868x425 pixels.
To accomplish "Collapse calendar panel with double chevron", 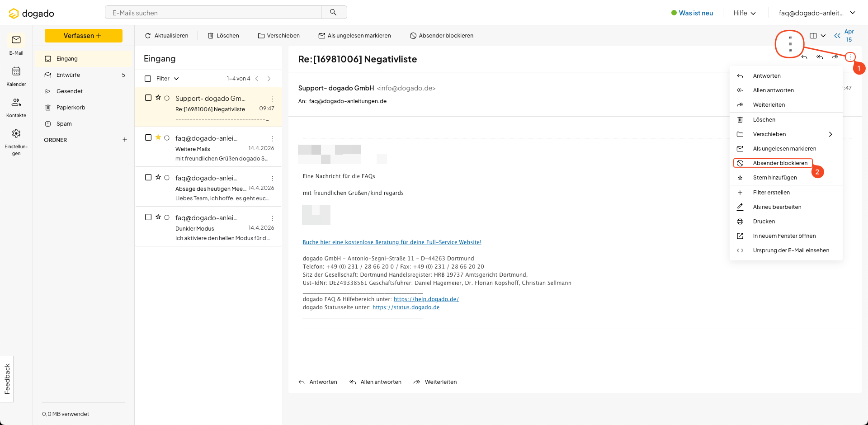I will (837, 36).
